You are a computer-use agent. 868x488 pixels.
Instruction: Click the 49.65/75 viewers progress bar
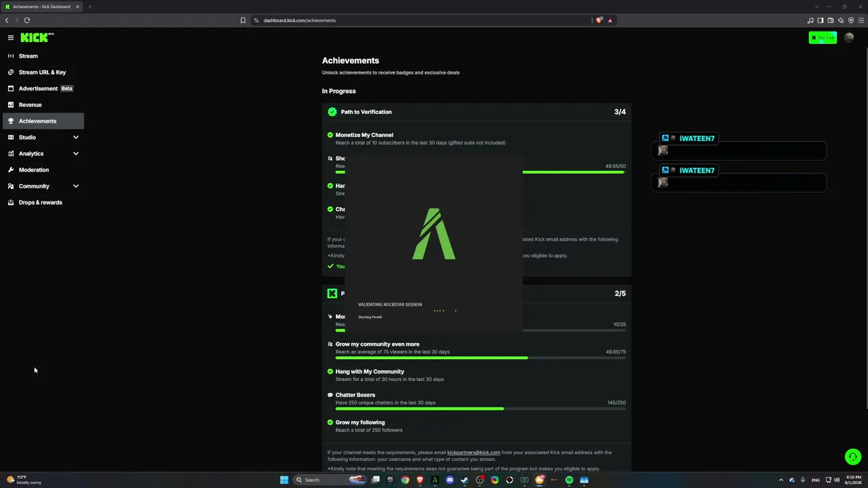point(481,358)
